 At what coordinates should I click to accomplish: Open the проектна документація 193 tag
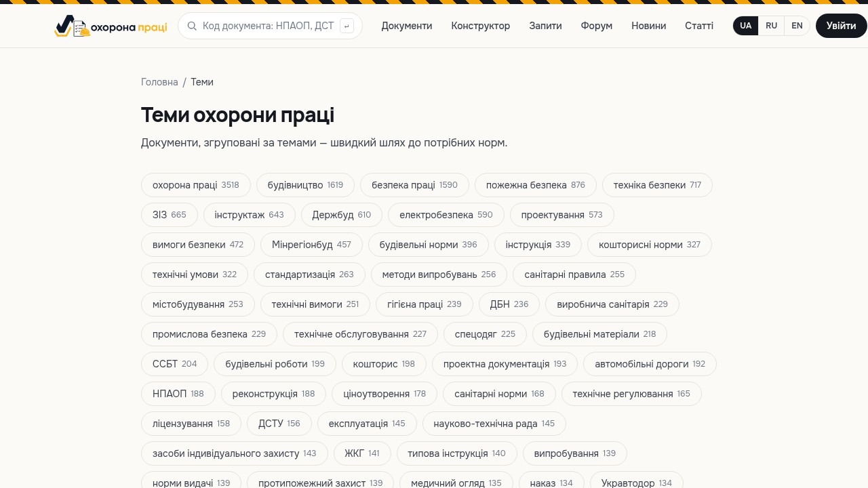(x=505, y=364)
